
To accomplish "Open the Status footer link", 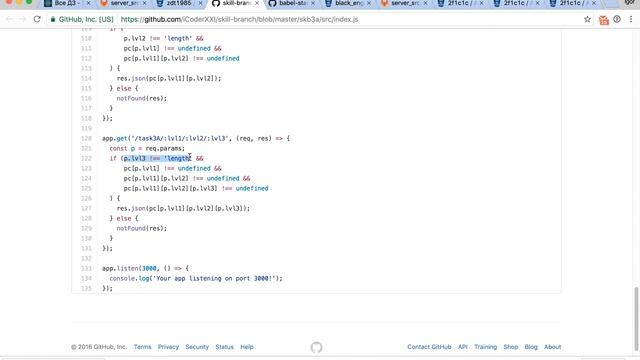I will point(224,347).
